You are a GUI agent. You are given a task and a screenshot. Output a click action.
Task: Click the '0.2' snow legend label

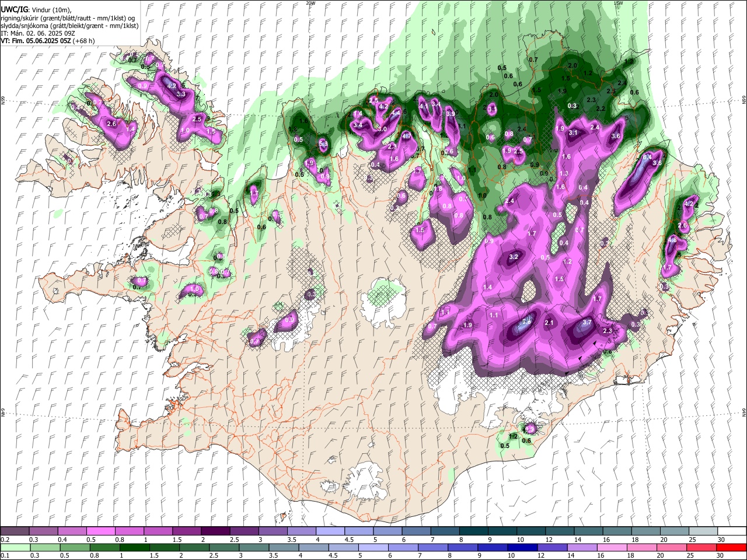coord(5,540)
